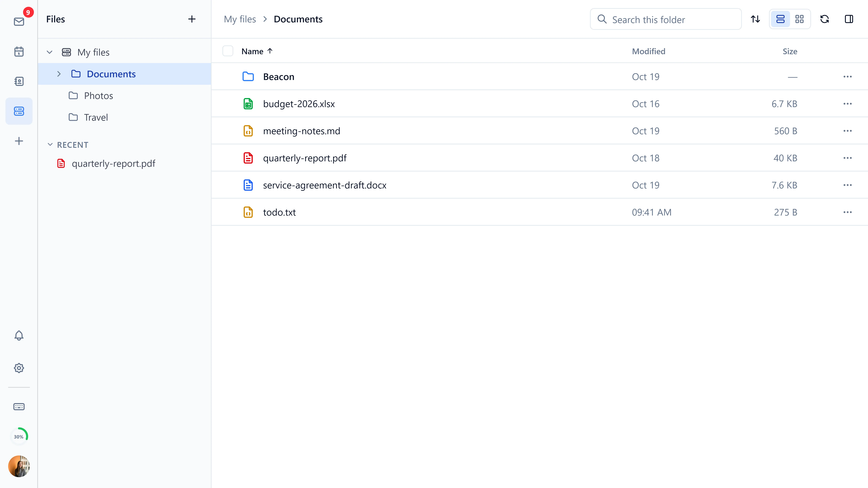Click the service-agreement-draft.docx file icon
The image size is (868, 488).
[248, 185]
